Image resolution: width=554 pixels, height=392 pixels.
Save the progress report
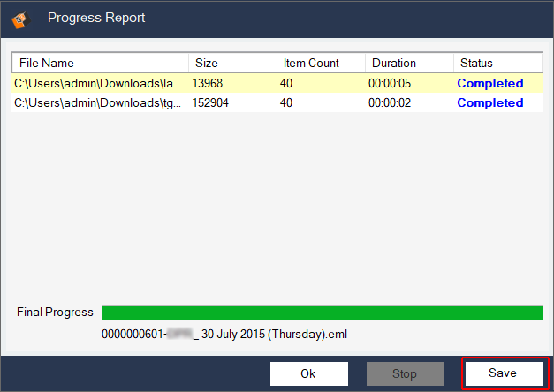tap(503, 373)
